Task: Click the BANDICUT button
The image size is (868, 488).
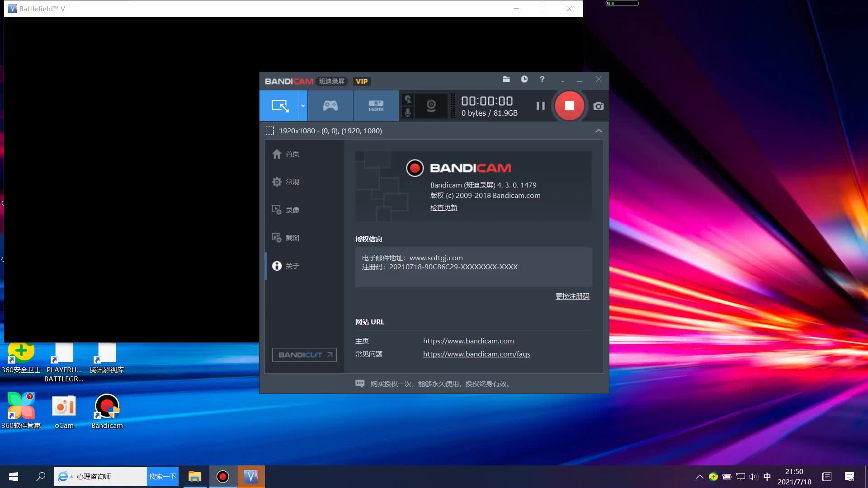Action: [304, 355]
